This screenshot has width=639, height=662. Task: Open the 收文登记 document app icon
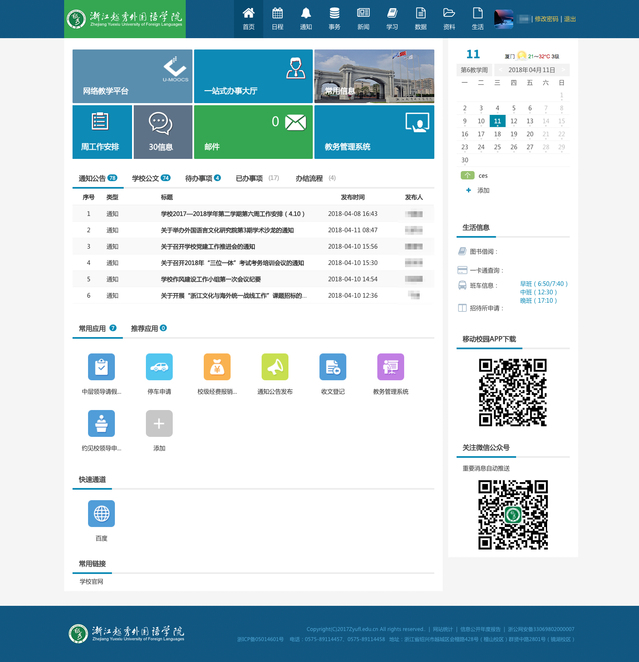coord(333,367)
